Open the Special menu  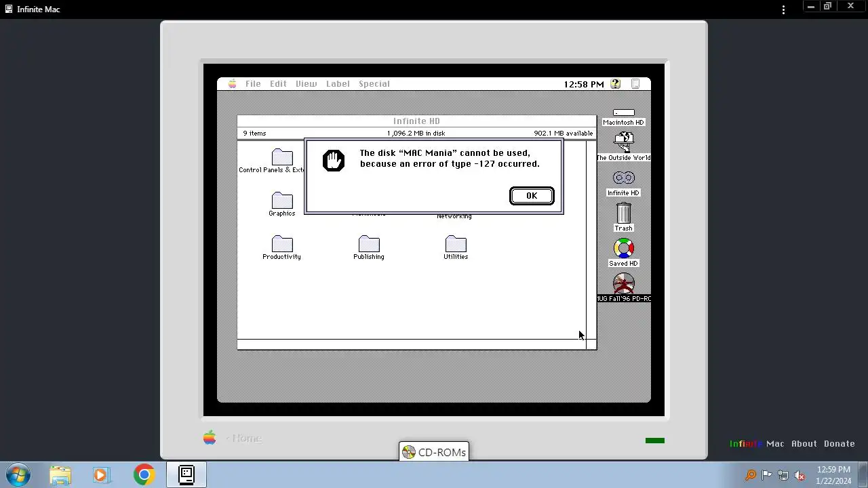coord(374,84)
